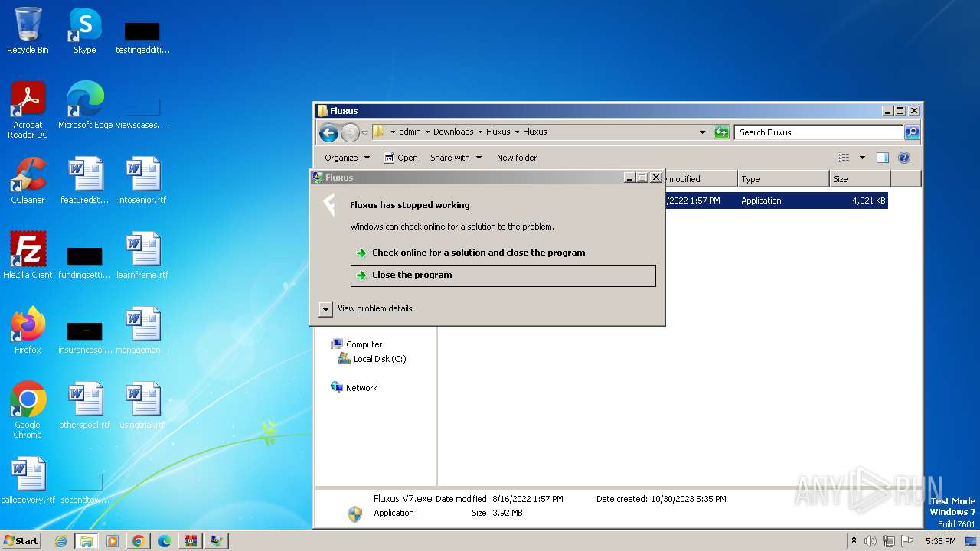Open the address bar previous locations dropdown
Image resolution: width=980 pixels, height=551 pixels.
click(x=702, y=132)
